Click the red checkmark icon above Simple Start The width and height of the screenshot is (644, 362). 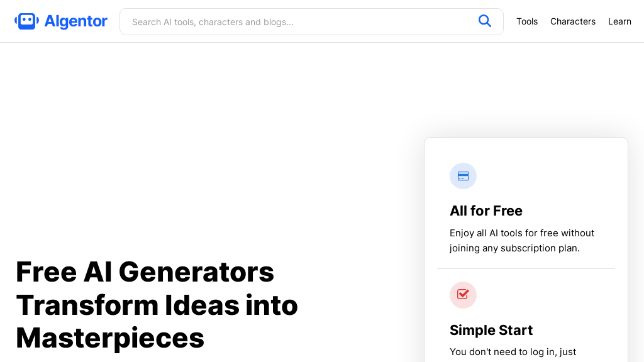463,295
